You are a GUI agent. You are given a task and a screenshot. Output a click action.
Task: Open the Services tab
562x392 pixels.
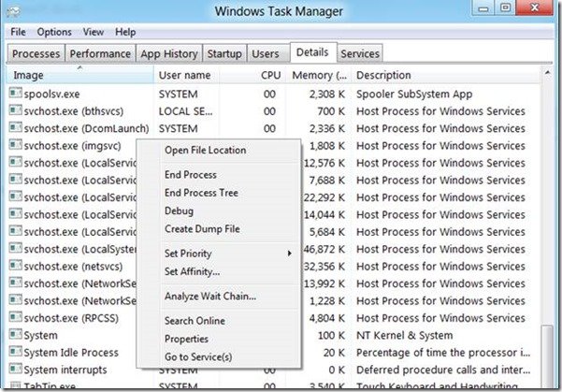click(360, 53)
